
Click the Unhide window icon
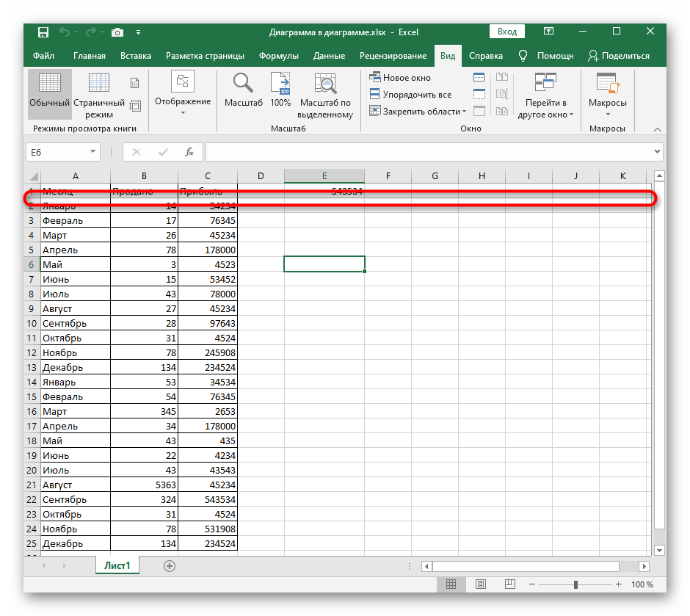[x=479, y=111]
